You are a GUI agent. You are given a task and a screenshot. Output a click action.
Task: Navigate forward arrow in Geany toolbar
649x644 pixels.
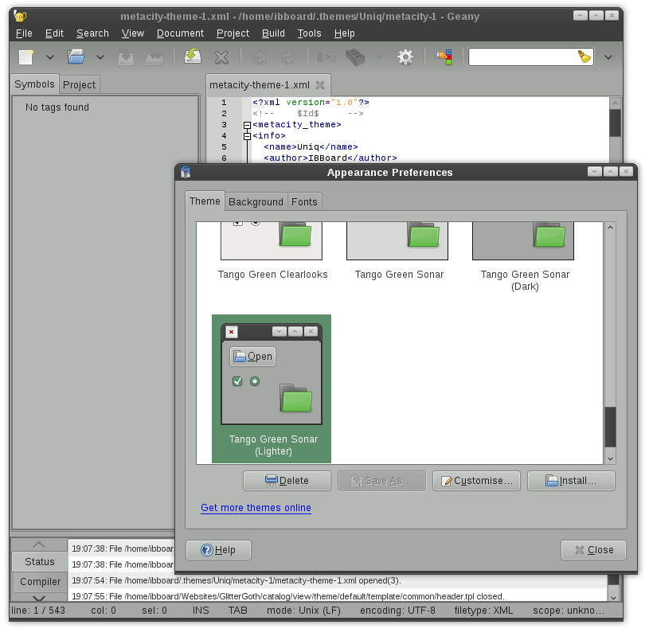(x=288, y=57)
